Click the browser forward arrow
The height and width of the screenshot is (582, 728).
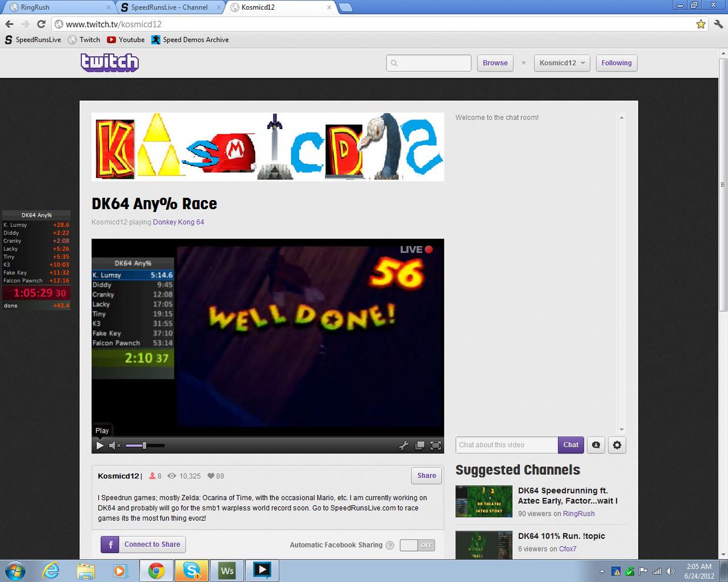click(25, 24)
